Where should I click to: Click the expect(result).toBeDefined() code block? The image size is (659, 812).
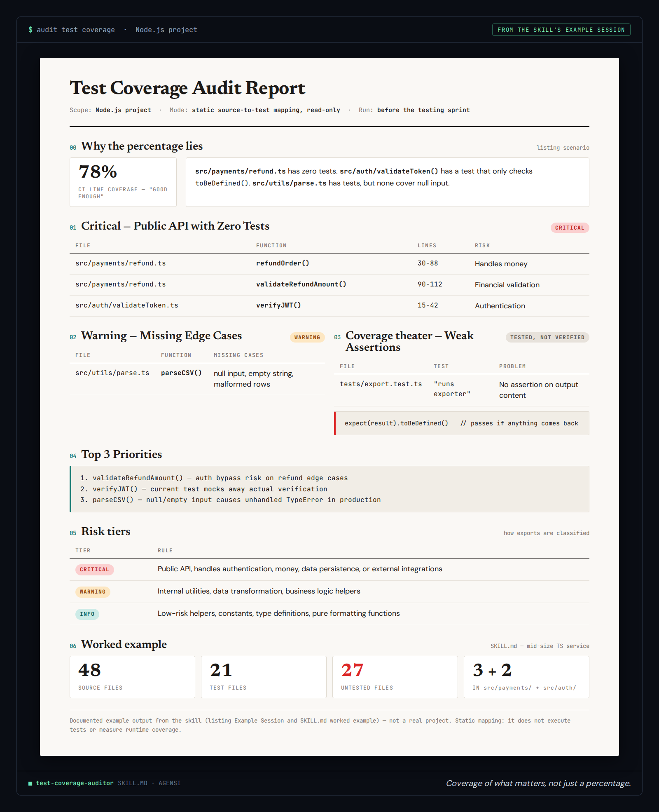point(461,423)
